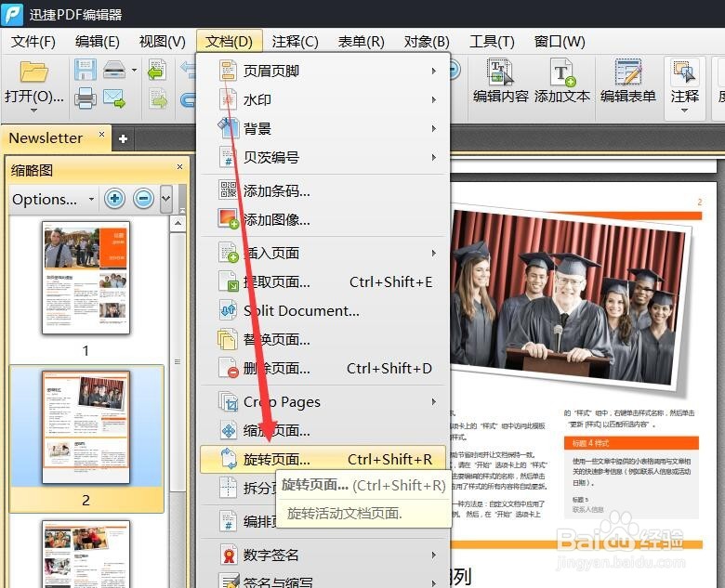Select page 1 thumbnail
The width and height of the screenshot is (725, 588).
coord(86,278)
